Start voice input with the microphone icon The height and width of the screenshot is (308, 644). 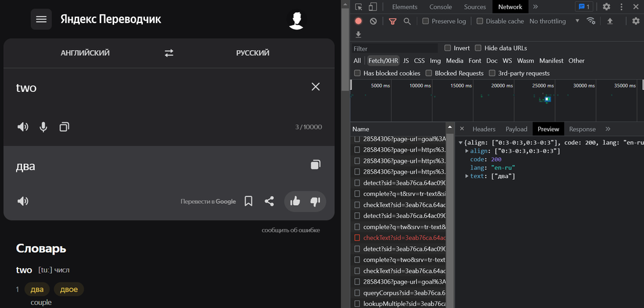coord(43,127)
